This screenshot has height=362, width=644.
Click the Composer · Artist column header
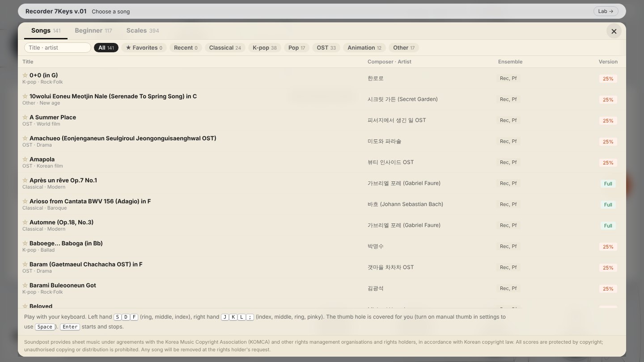(390, 62)
